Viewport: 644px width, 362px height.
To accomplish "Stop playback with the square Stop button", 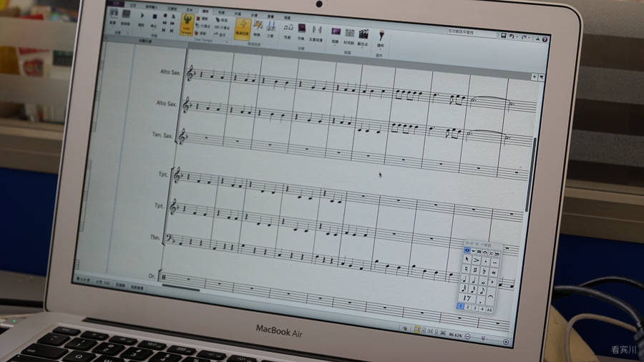I will pyautogui.click(x=155, y=16).
